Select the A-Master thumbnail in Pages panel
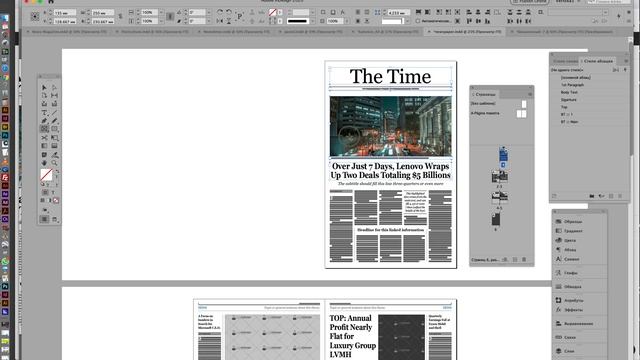This screenshot has height=360, width=640. click(521, 114)
